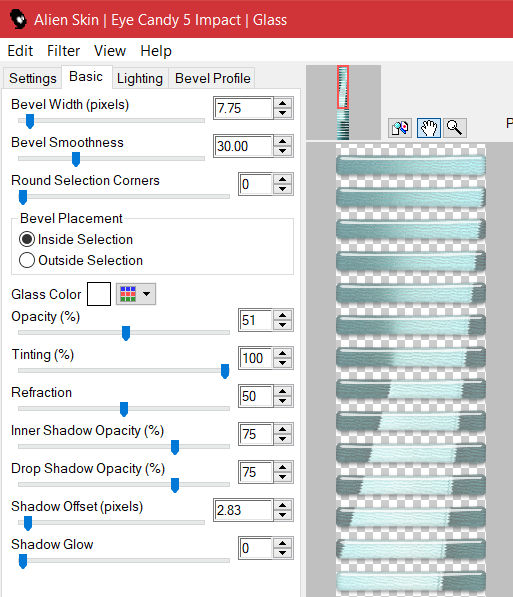Increase Shadow Glow with the up arrow

tap(283, 543)
